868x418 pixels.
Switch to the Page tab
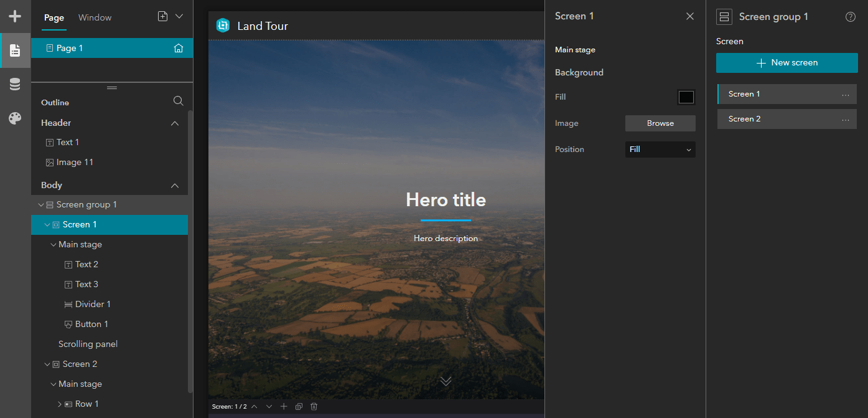[x=54, y=17]
